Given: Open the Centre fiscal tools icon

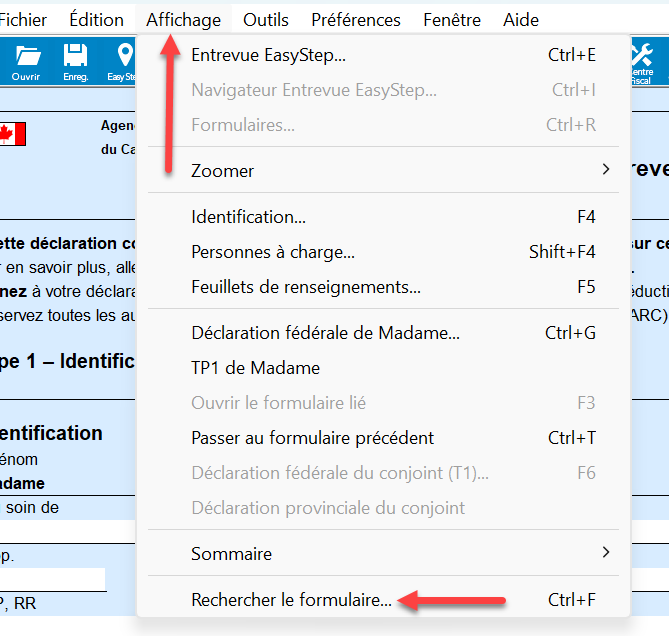Looking at the screenshot, I should (644, 58).
